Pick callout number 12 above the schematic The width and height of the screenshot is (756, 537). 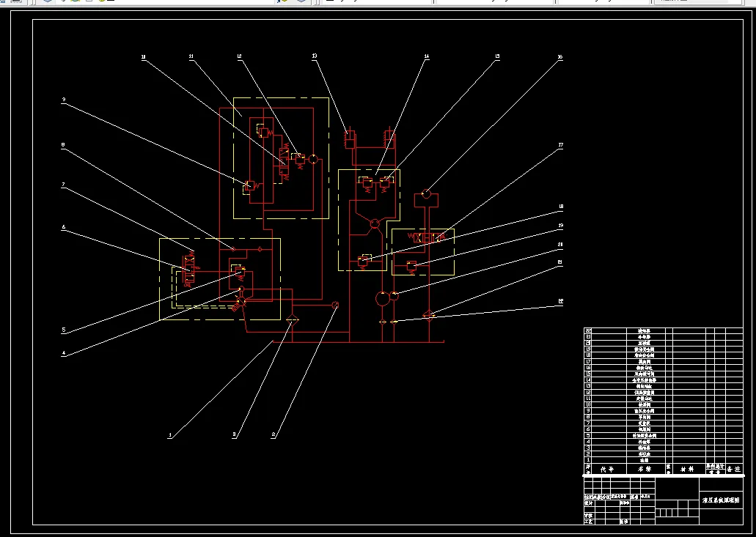[x=239, y=56]
